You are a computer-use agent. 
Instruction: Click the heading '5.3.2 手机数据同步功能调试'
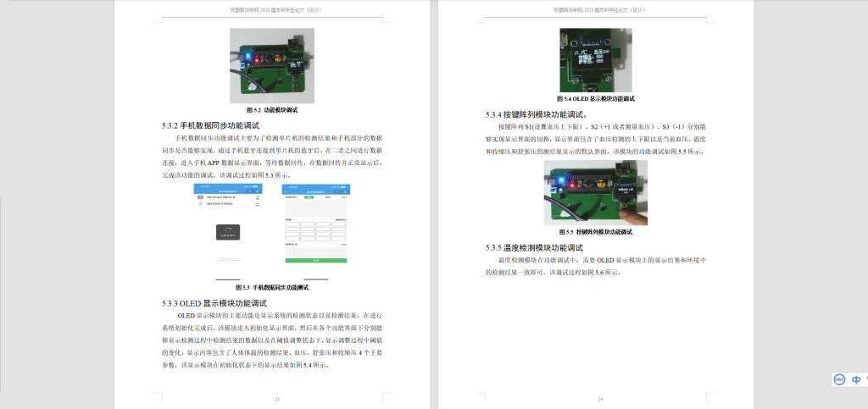[210, 125]
